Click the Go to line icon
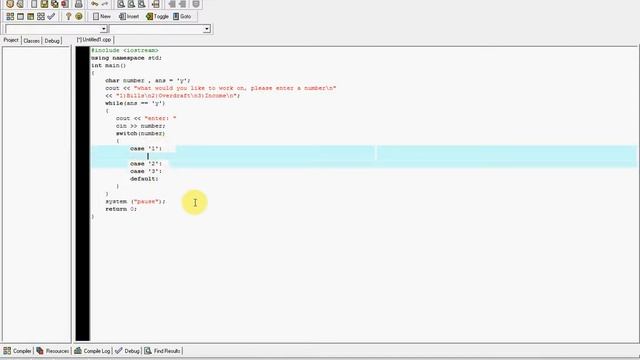This screenshot has width=640, height=360. [156, 4]
